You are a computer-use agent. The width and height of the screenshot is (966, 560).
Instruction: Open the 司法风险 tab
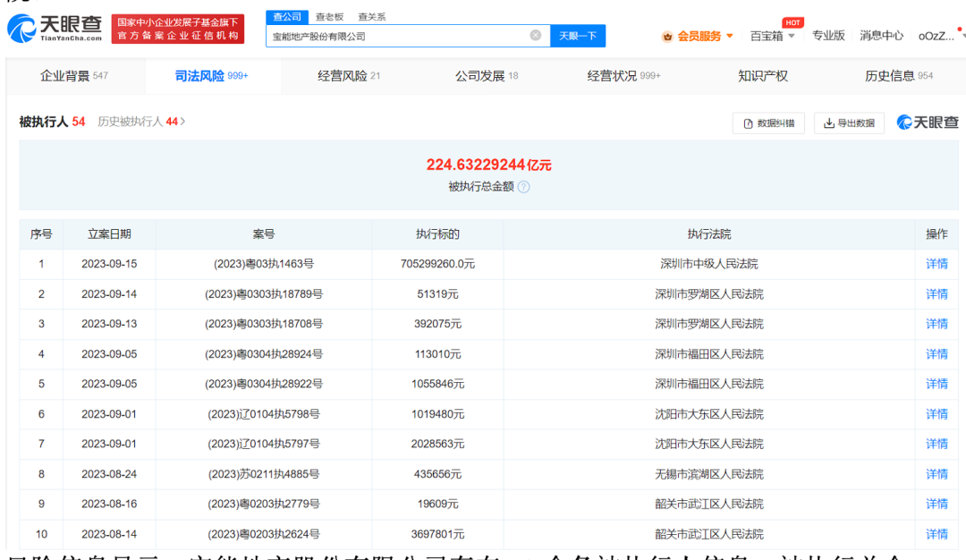(211, 76)
